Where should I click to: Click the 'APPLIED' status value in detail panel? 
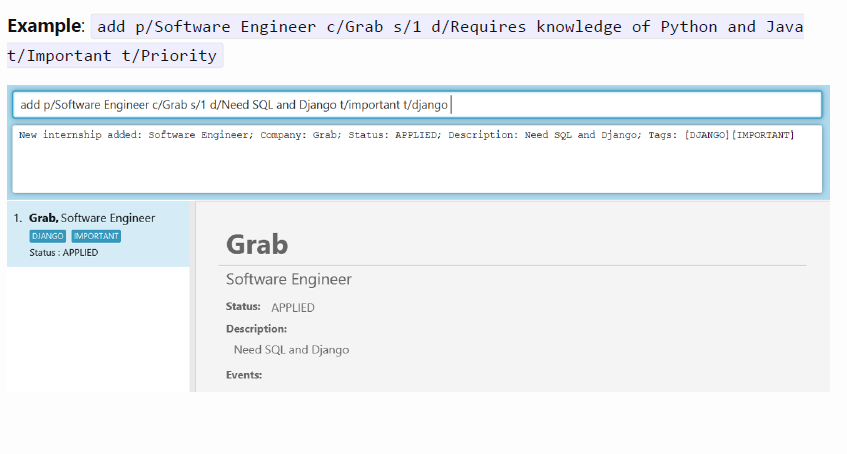[293, 308]
